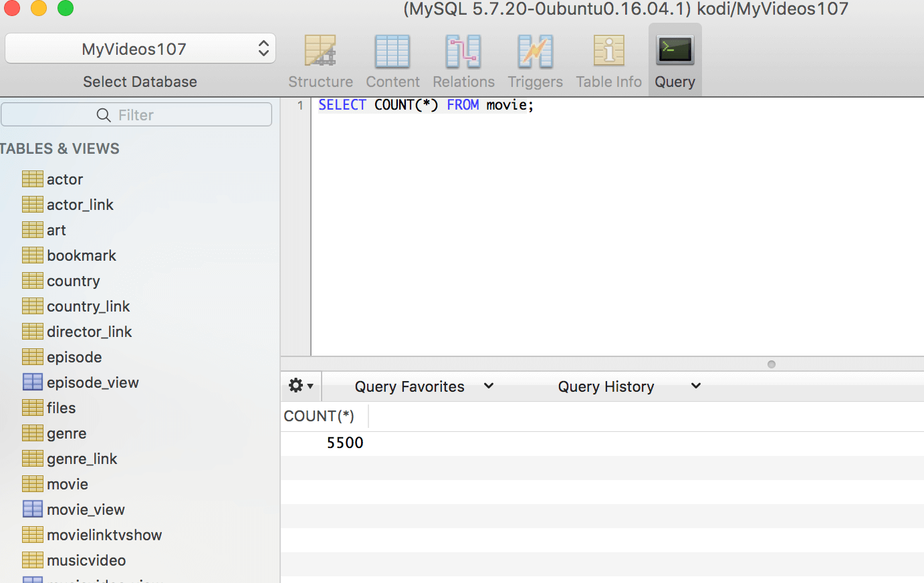This screenshot has width=924, height=583.
Task: Select the Query terminal icon
Action: point(675,51)
